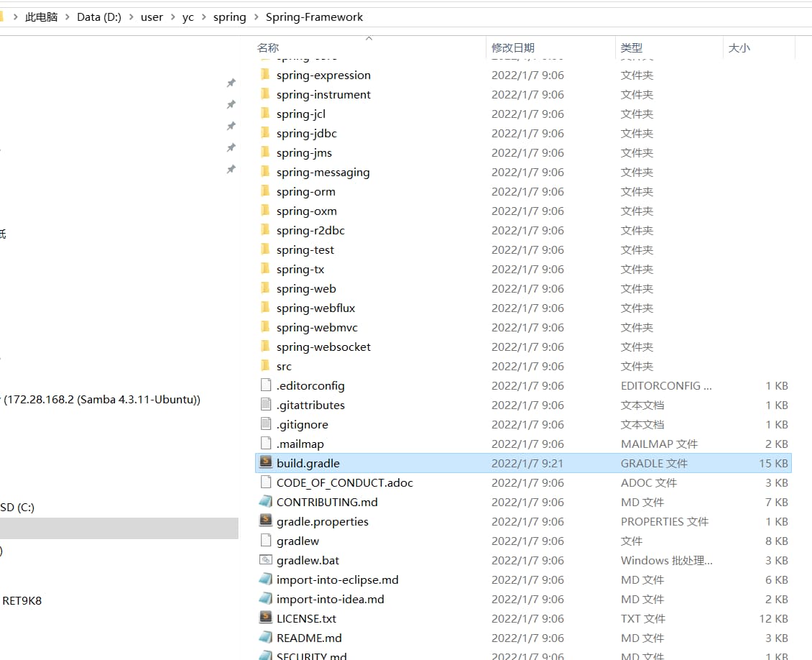The width and height of the screenshot is (812, 660).
Task: Click the spring-r2dbc folder icon
Action: pyautogui.click(x=265, y=230)
